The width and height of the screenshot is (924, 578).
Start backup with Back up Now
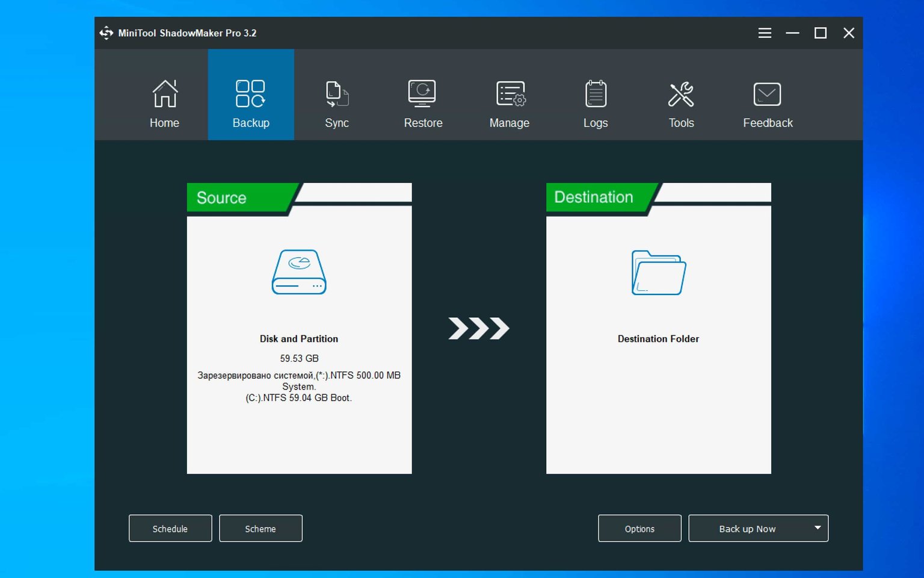pos(747,528)
